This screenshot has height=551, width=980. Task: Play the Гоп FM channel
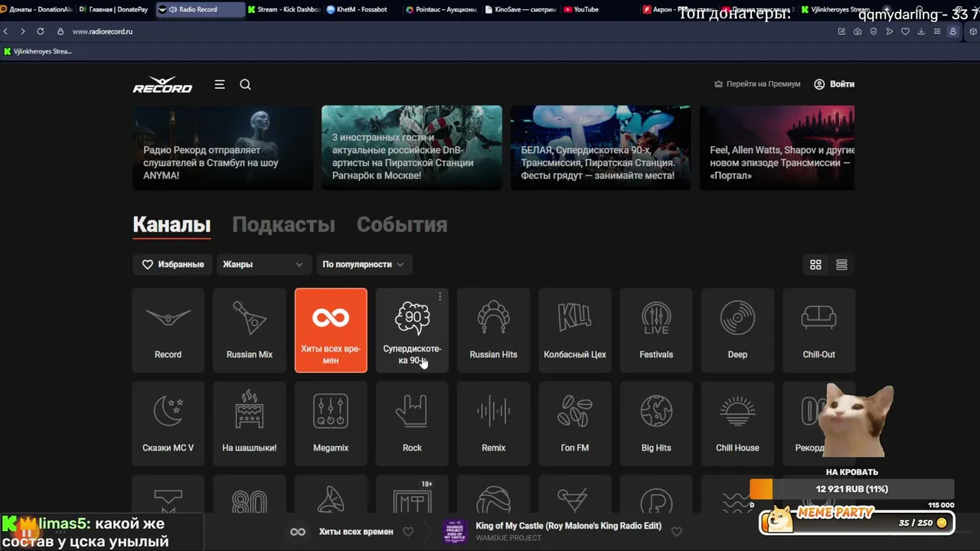pos(575,423)
